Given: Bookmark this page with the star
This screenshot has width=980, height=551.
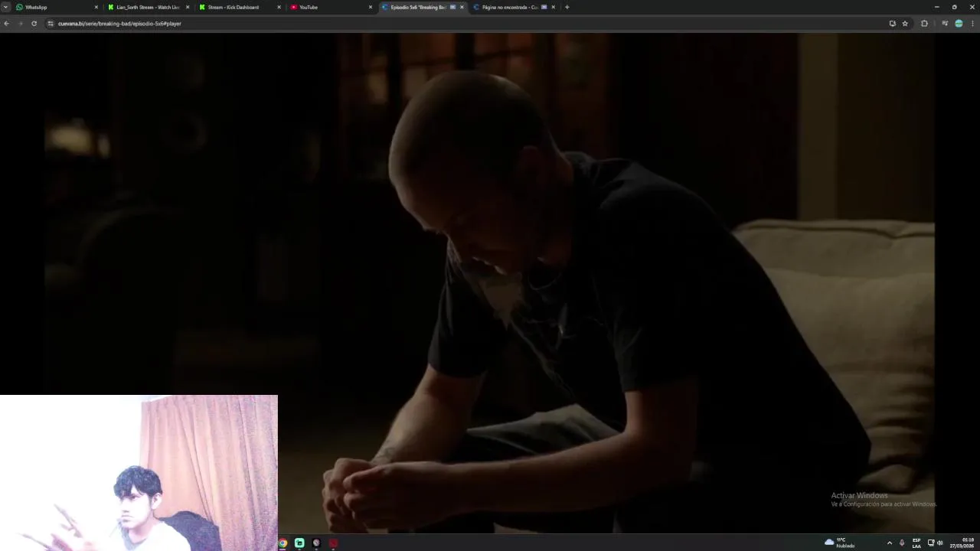Looking at the screenshot, I should pos(905,24).
